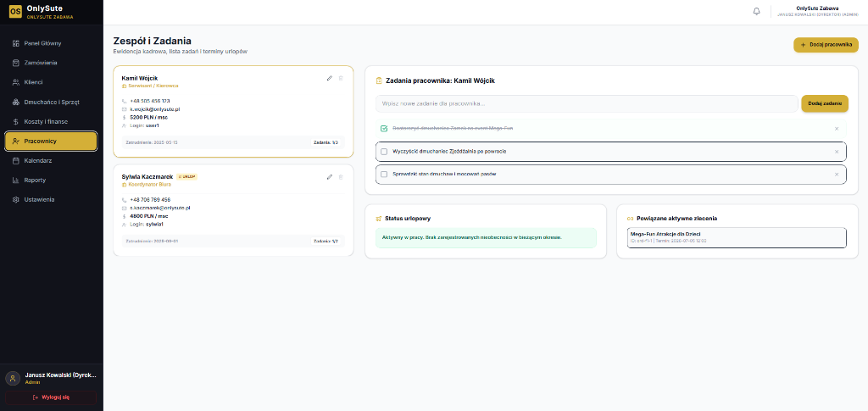Screen dimensions: 868x411
Task: Delete Kamil Wójcik using trash icon
Action: pyautogui.click(x=341, y=78)
